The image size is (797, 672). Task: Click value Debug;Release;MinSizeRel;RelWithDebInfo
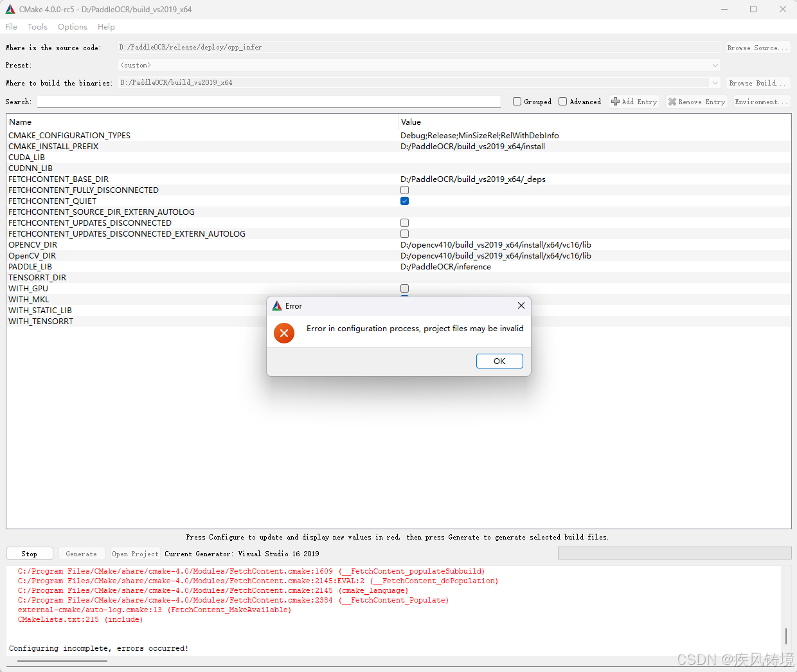[x=479, y=136]
